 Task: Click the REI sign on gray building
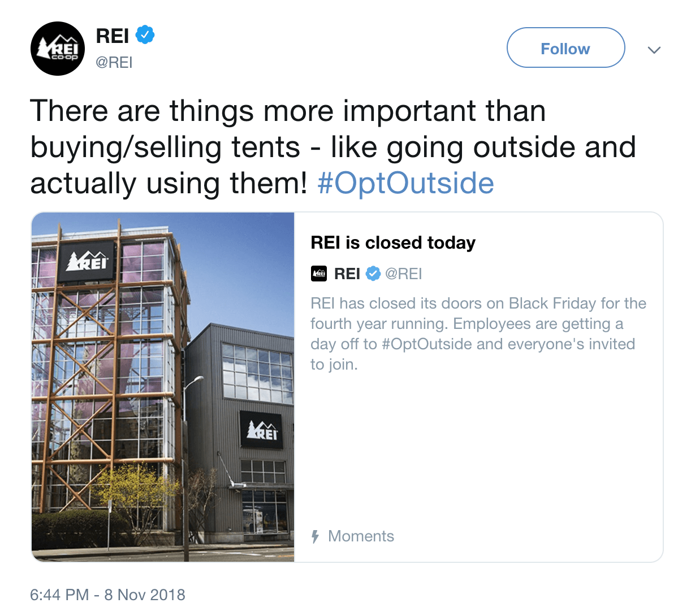[x=262, y=431]
